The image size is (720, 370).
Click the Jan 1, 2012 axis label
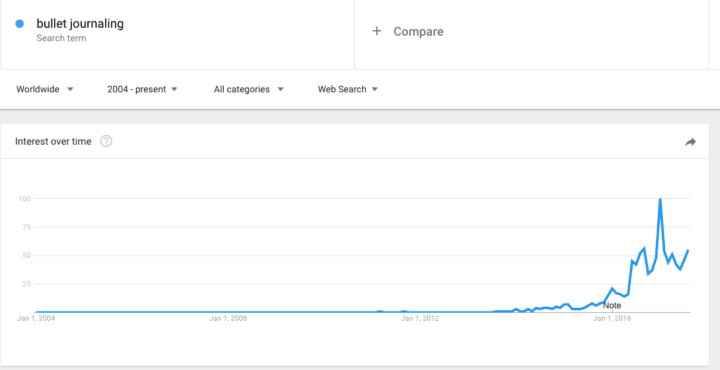(x=420, y=318)
